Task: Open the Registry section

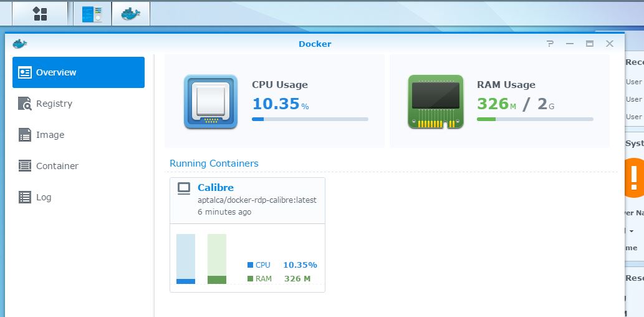Action: (x=79, y=104)
